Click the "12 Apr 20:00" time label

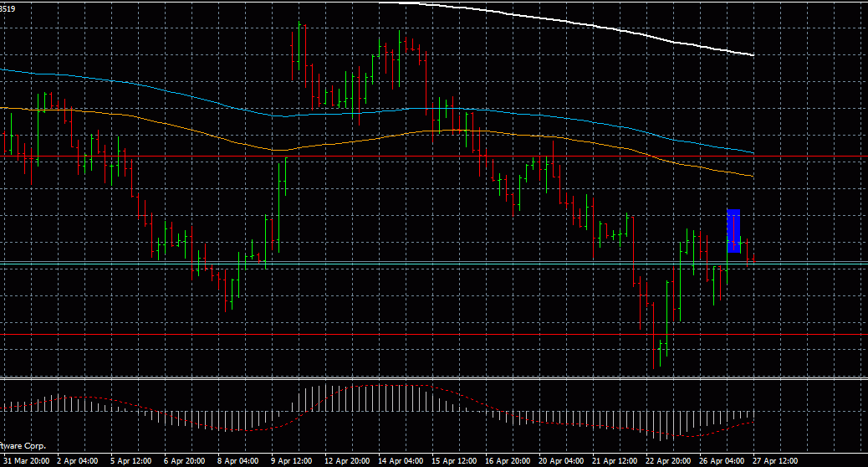[x=347, y=461]
